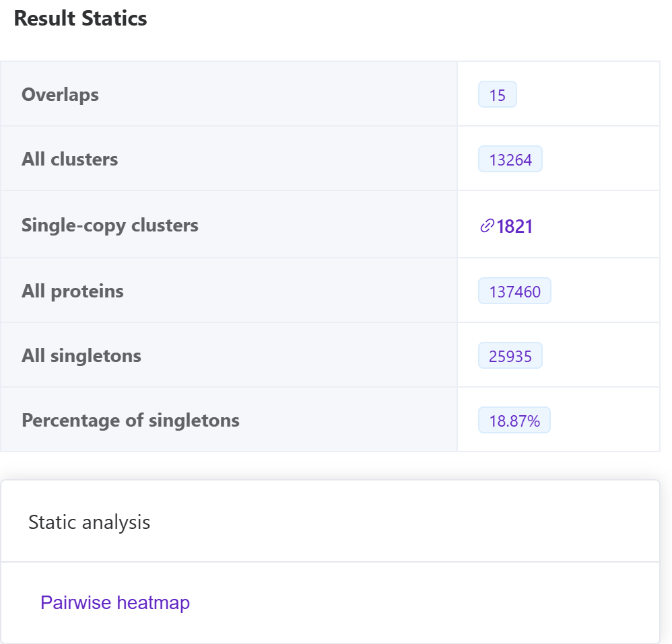Click the word Static in the card title
The image size is (672, 644).
coord(51,522)
